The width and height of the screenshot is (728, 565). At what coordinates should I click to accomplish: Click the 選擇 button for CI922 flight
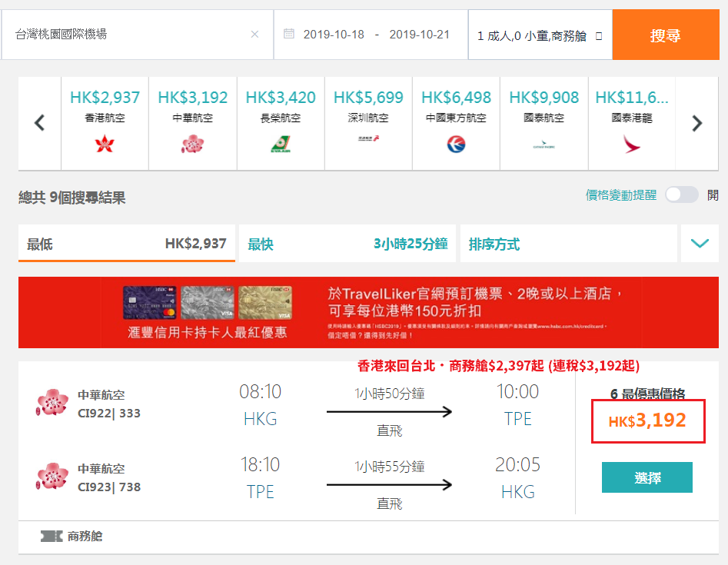(647, 477)
